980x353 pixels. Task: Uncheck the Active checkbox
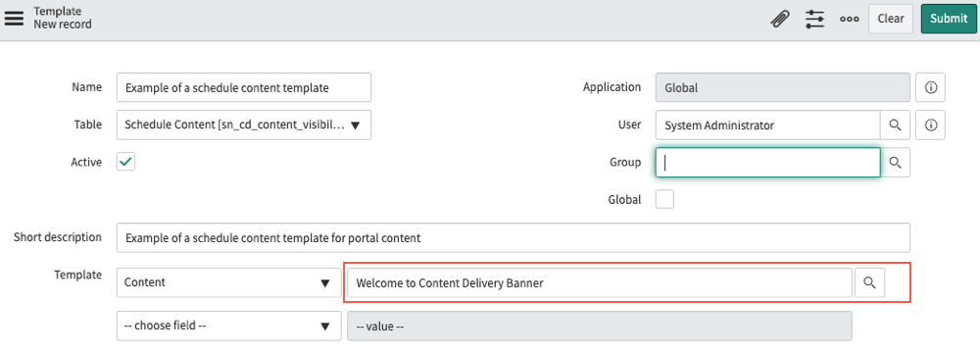pos(126,162)
